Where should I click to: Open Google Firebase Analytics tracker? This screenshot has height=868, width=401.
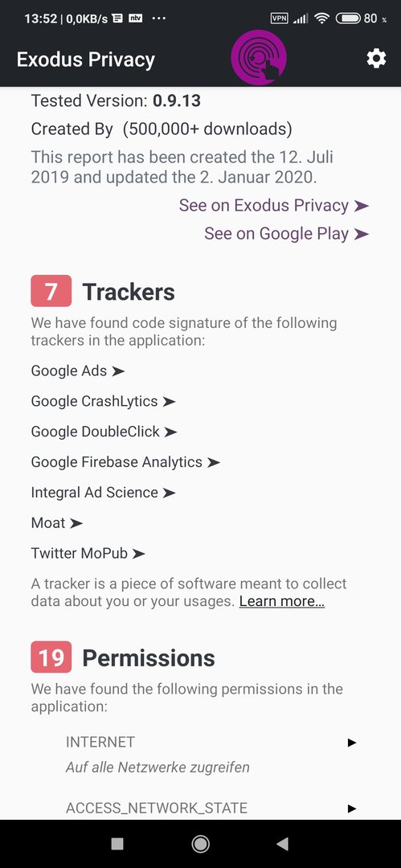click(125, 462)
